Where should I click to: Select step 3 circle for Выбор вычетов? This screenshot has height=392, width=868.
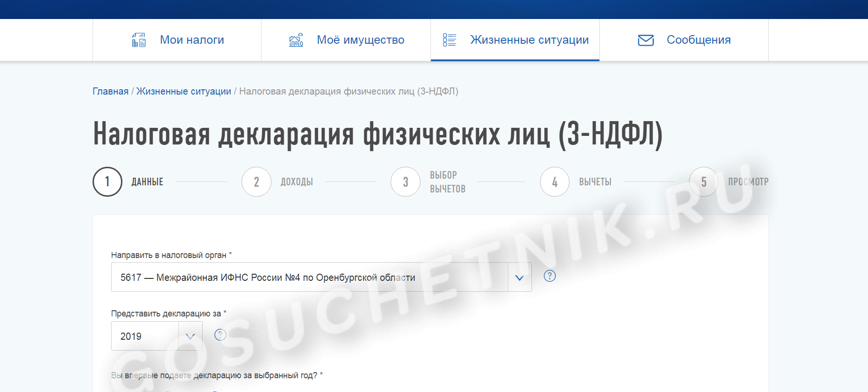405,182
